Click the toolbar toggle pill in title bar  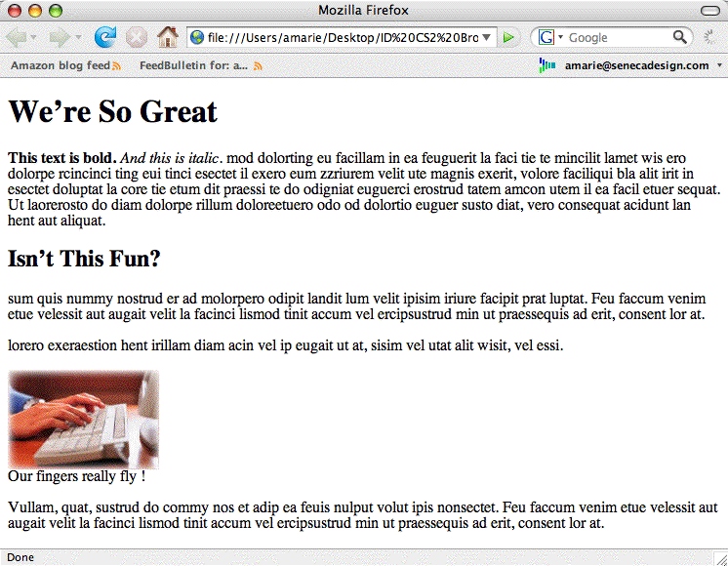709,11
